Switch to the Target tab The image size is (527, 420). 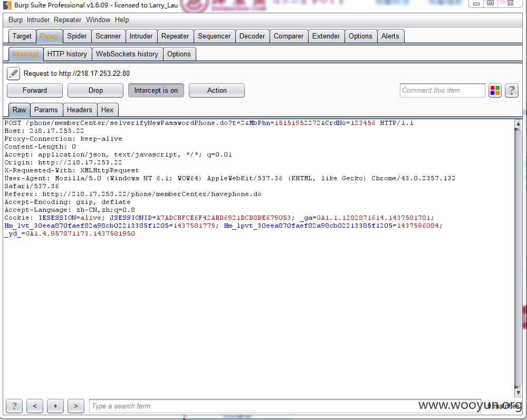coord(22,36)
